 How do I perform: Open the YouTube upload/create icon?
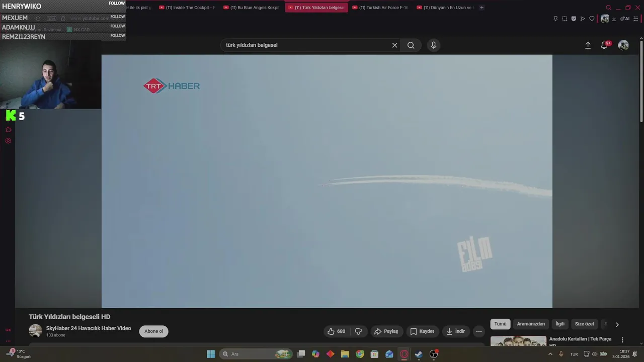pyautogui.click(x=588, y=45)
